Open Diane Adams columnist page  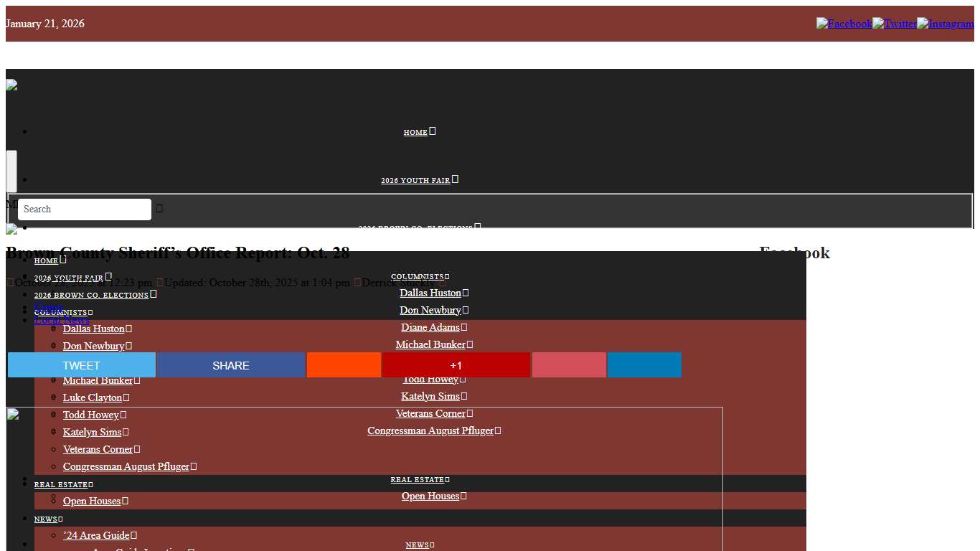tap(430, 327)
